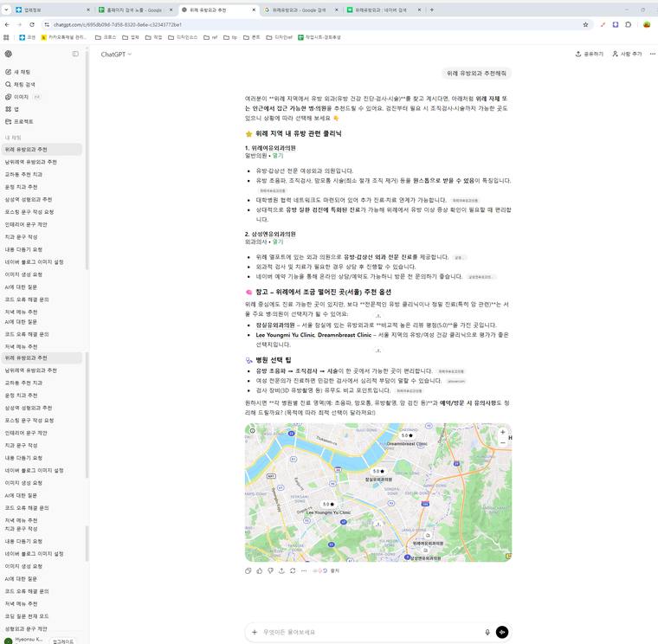Open the browser extensions puzzle icon
Screen dimensions: 658x644
629,25
